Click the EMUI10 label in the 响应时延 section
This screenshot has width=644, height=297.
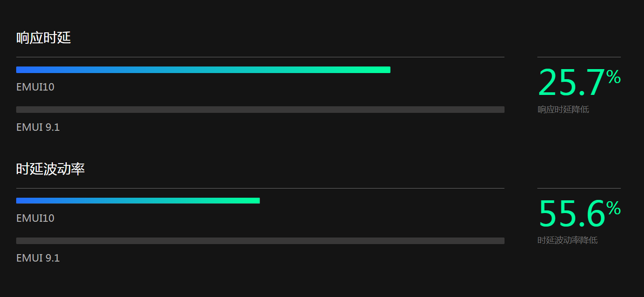click(x=35, y=87)
